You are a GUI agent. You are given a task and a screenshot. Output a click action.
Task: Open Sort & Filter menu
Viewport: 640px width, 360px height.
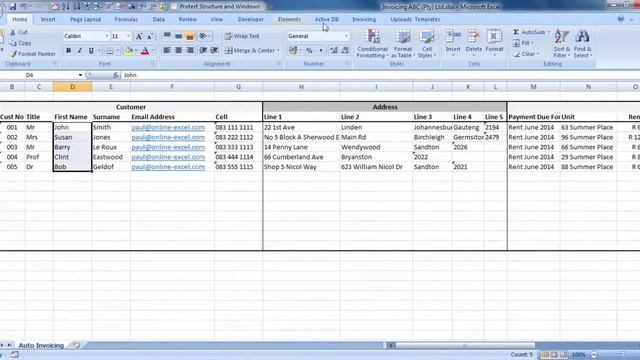[562, 44]
